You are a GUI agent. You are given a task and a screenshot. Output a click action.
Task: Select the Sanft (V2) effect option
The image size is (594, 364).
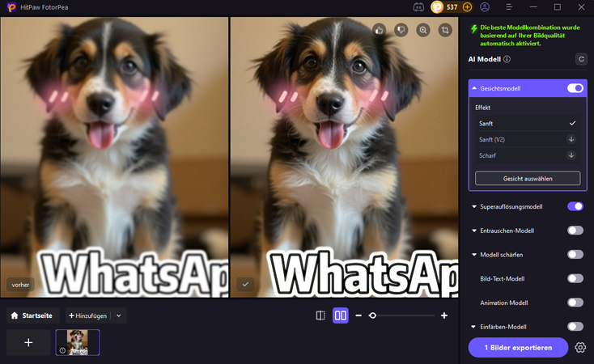pos(528,139)
